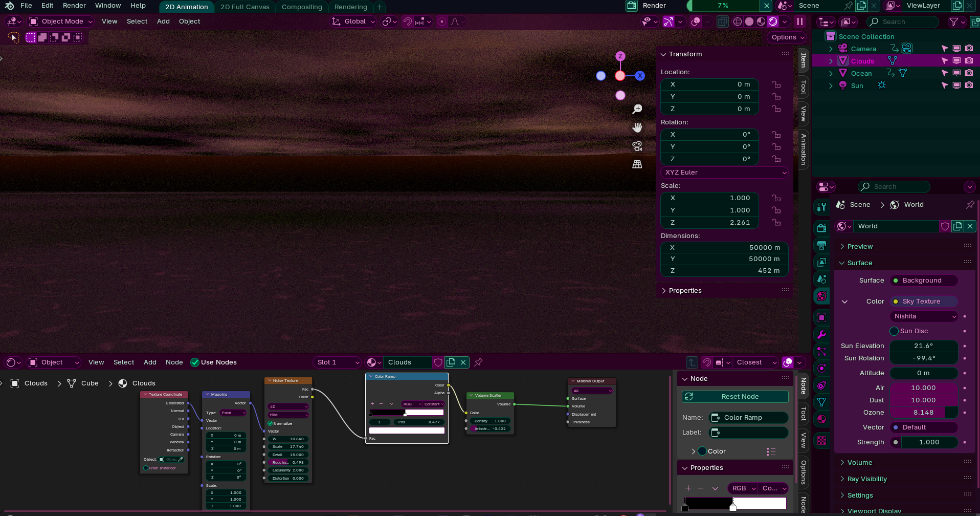Pause the viewport render preview
The width and height of the screenshot is (980, 516).
coord(800,21)
